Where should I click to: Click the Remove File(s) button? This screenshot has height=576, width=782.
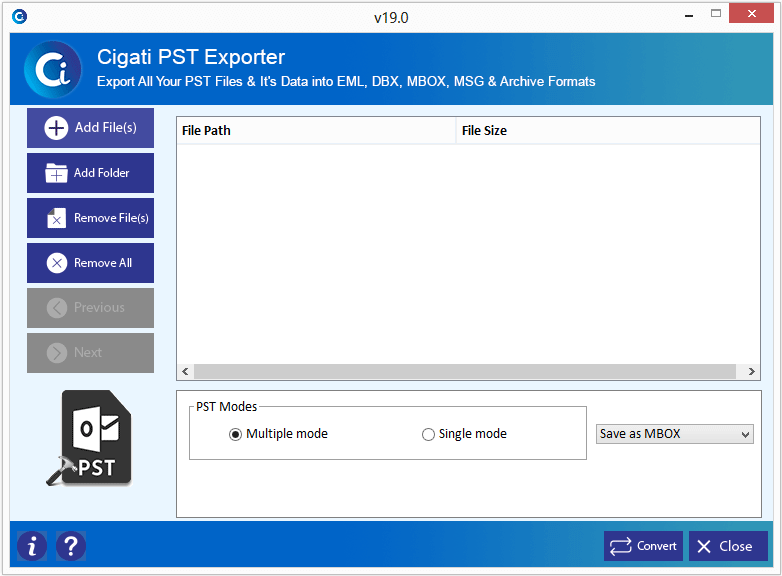pyautogui.click(x=90, y=218)
